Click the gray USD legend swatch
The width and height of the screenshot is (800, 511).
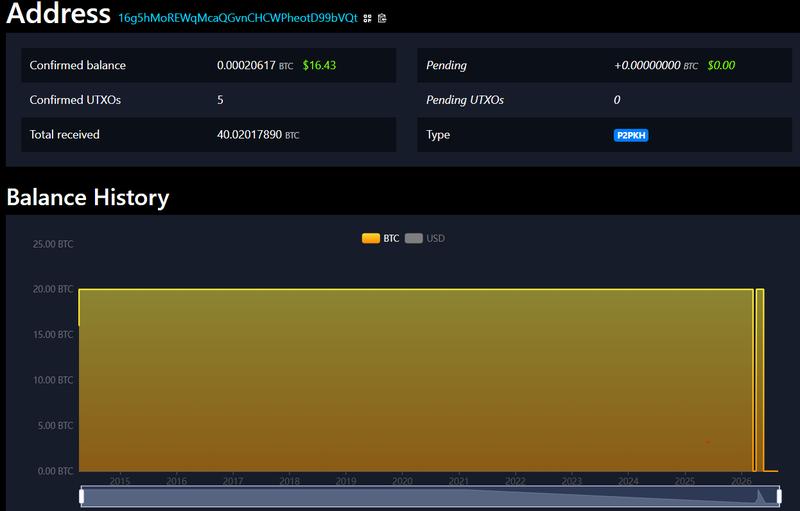[x=414, y=238]
